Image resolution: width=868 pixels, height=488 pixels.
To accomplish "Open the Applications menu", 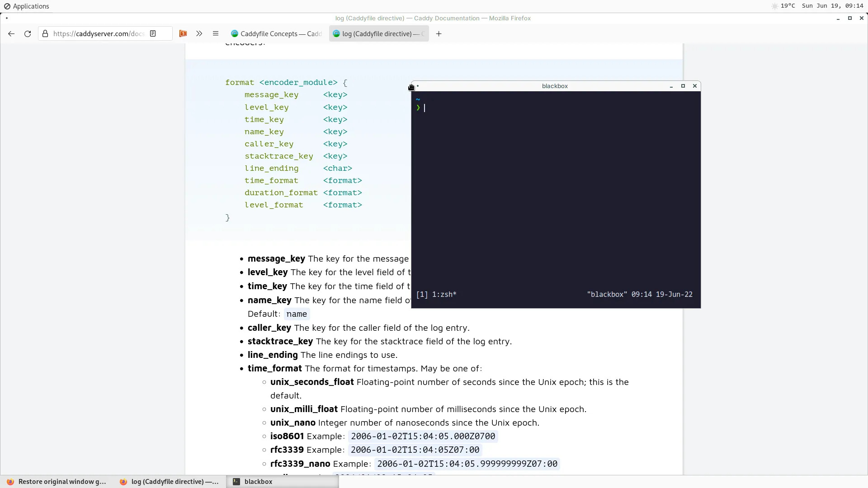I will pyautogui.click(x=27, y=6).
